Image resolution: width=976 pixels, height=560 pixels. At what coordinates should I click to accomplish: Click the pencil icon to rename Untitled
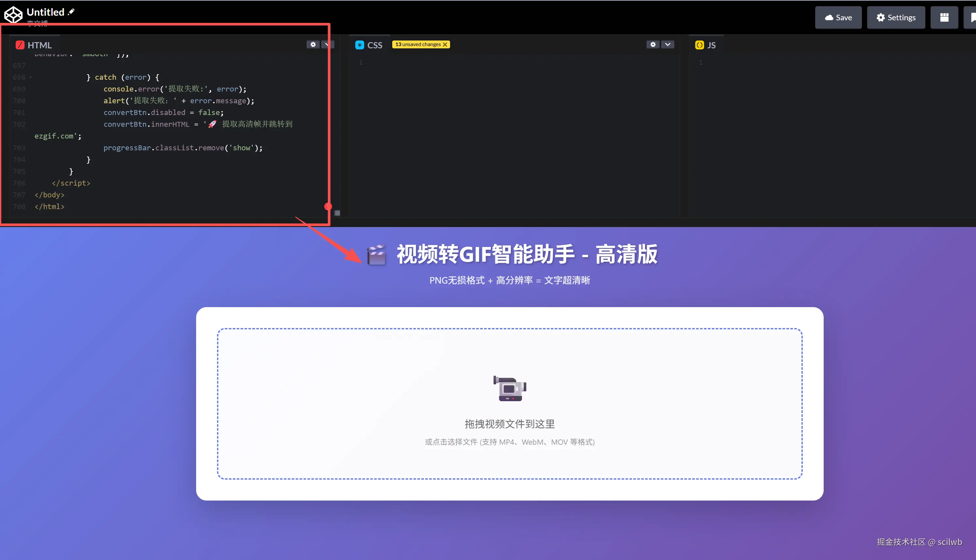71,12
